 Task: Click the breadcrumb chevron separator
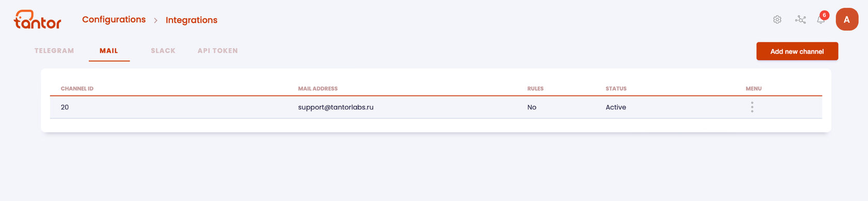[156, 20]
